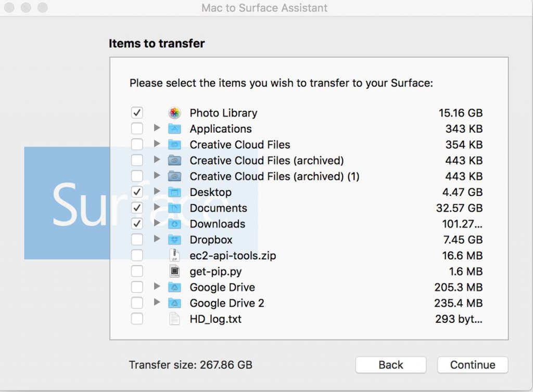
Task: Expand Creative Cloud Files (archived) (1) triangle
Action: point(157,175)
